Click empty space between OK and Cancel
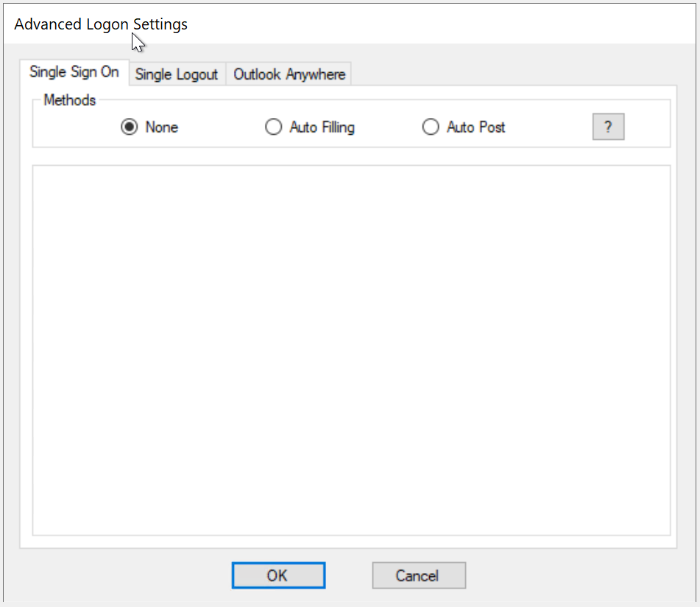Viewport: 700px width, 607px height. tap(349, 575)
